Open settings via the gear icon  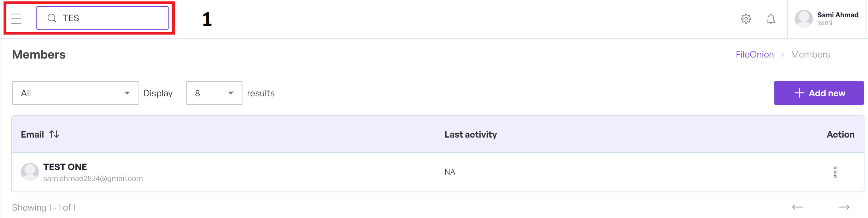pos(746,19)
